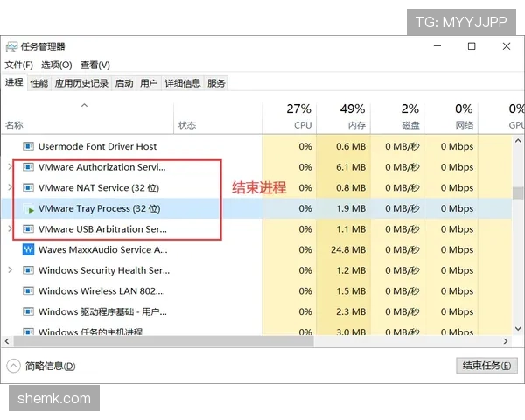Screen dimensions: 525x420
Task: Click the 简略信息 collapse arrow icon
Action: point(13,366)
